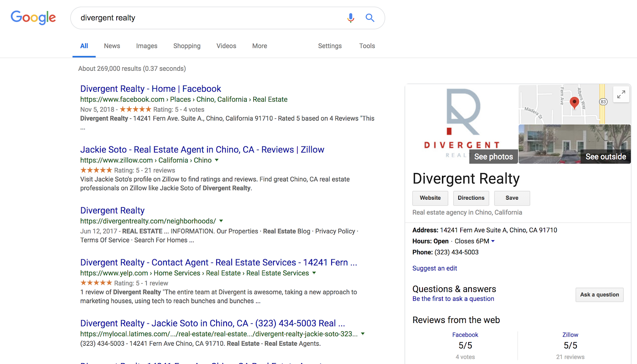The image size is (637, 364).
Task: Switch to the Shopping tab
Action: (x=187, y=46)
